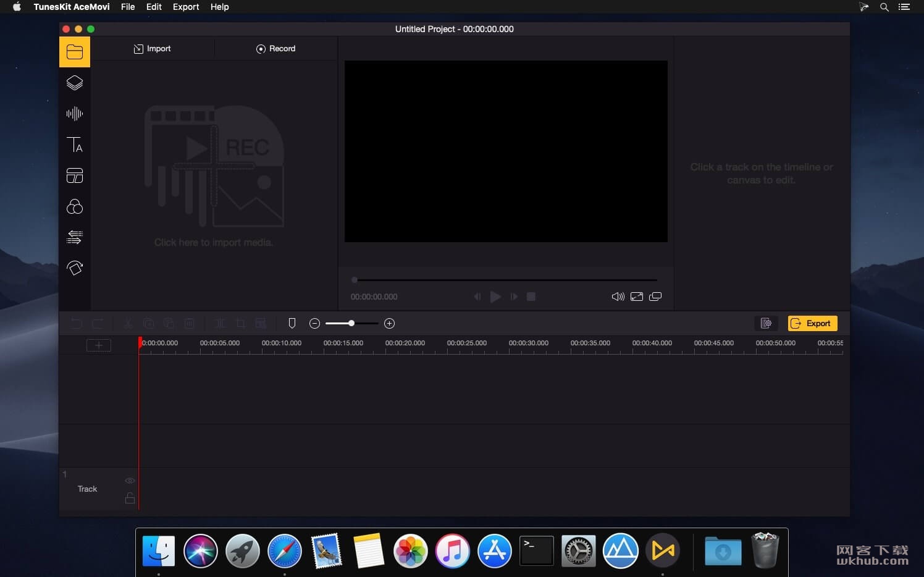The width and height of the screenshot is (924, 577).
Task: Toggle the Track 1 lock icon
Action: 130,498
